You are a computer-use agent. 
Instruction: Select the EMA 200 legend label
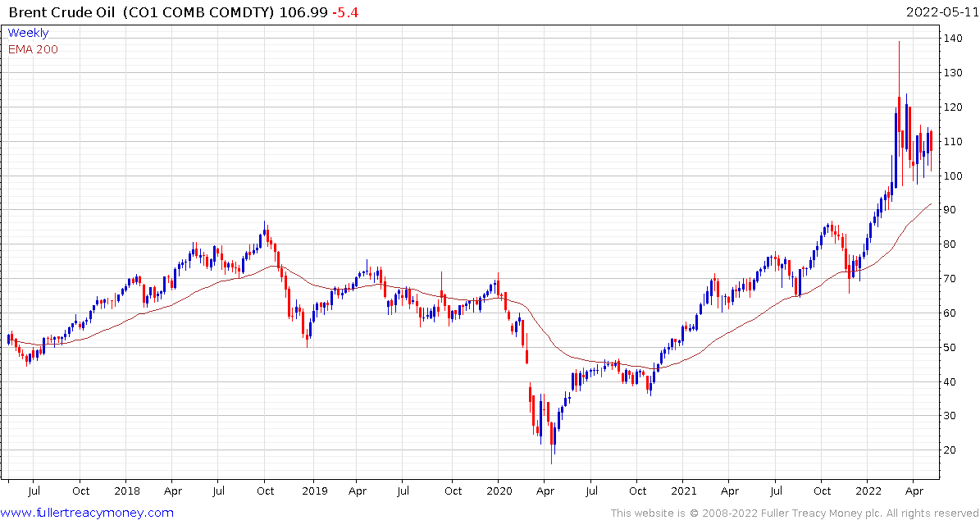(x=33, y=49)
